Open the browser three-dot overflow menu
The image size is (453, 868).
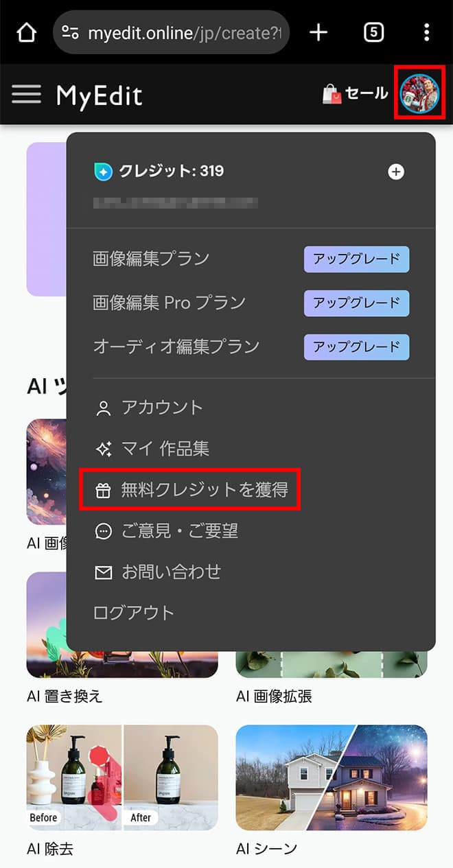tap(426, 32)
